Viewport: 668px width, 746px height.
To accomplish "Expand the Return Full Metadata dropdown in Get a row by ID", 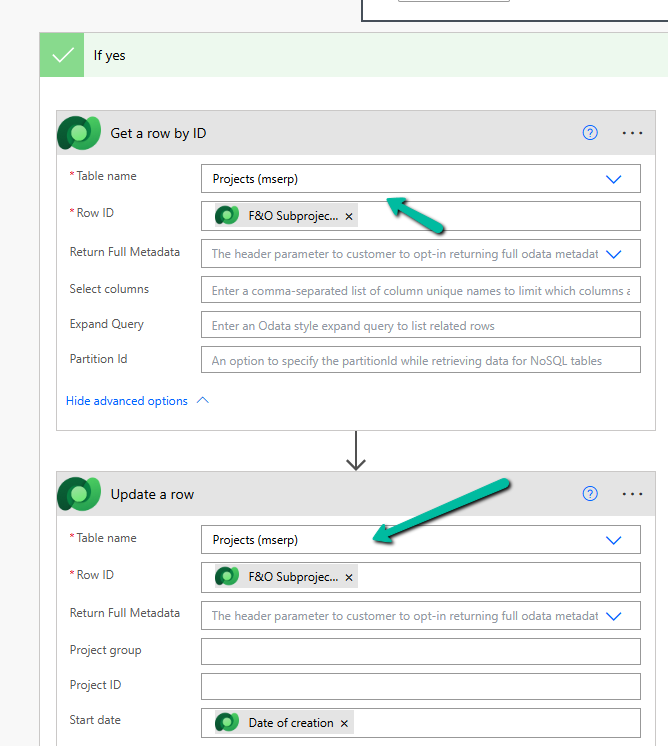I will pos(614,254).
